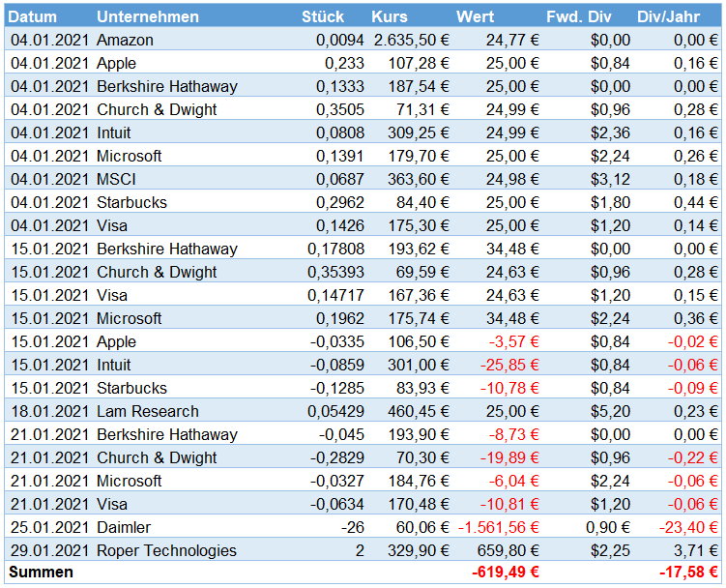Select the Div/Jahr value -0,22 €
The height and width of the screenshot is (588, 726).
coord(693,457)
